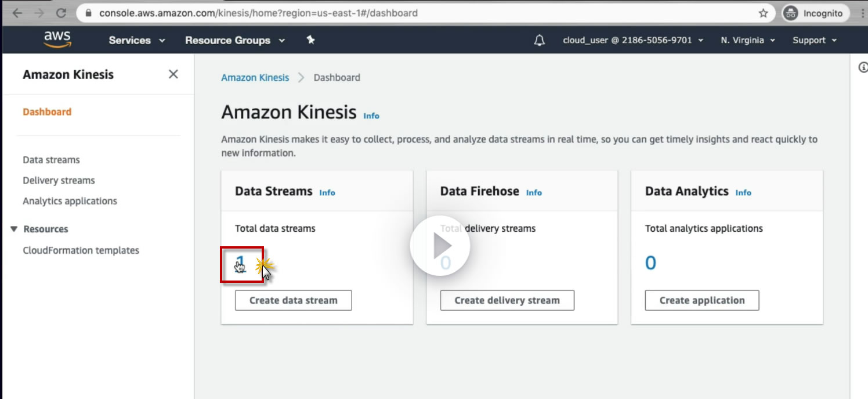Open the Services dropdown menu
868x399 pixels.
pyautogui.click(x=137, y=40)
